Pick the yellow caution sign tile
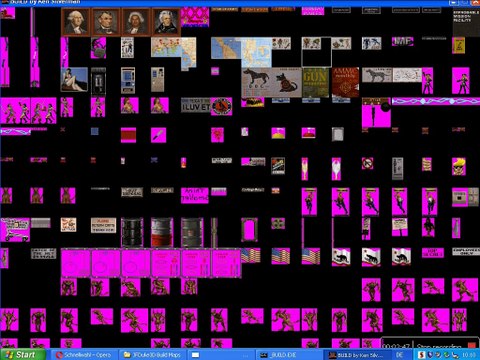The width and height of the screenshot is (480, 360). [459, 45]
